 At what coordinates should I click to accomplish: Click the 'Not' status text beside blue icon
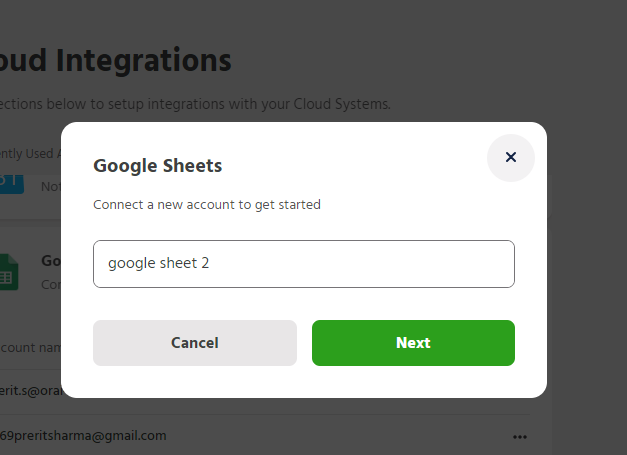pyautogui.click(x=50, y=186)
